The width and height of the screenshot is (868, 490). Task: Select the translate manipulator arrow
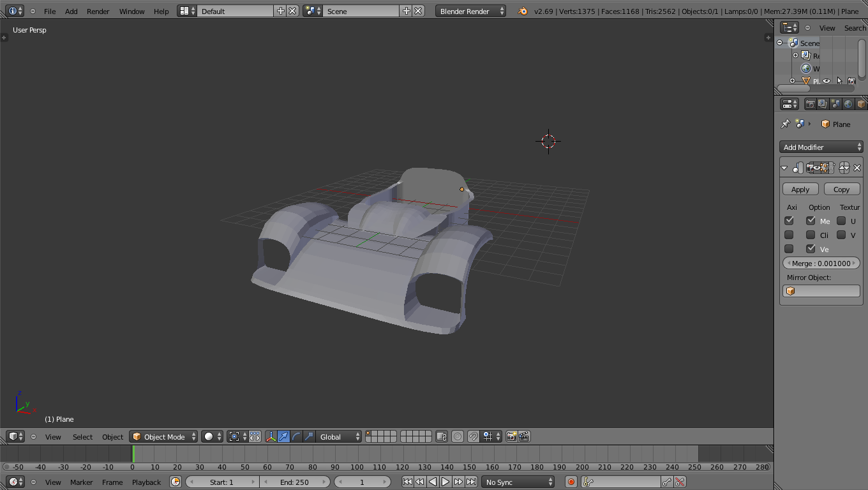click(x=283, y=436)
